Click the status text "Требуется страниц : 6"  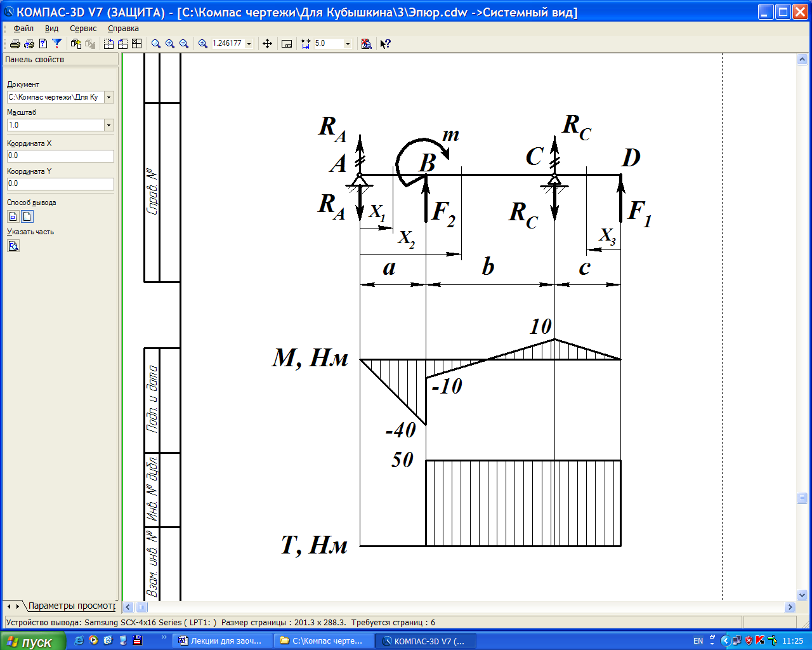click(393, 623)
